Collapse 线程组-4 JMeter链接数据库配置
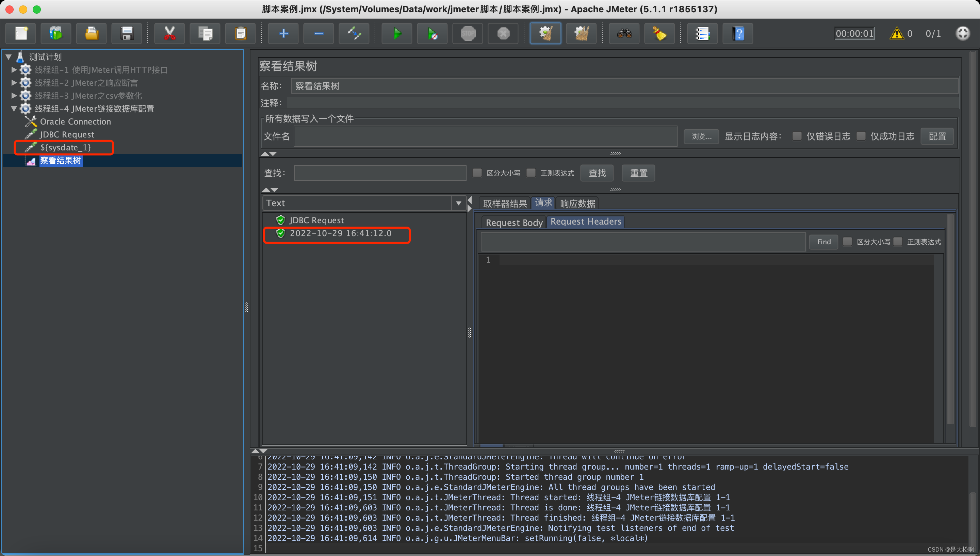The width and height of the screenshot is (980, 556). 14,109
